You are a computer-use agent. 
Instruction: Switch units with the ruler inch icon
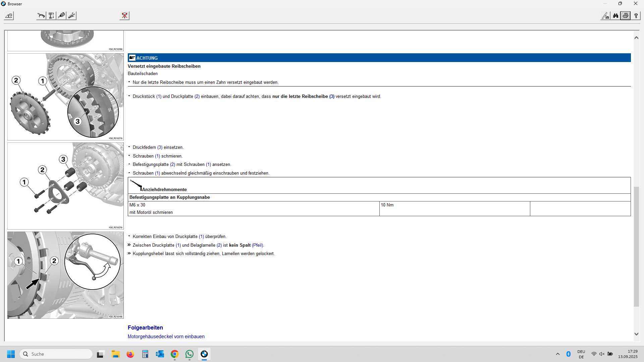[x=605, y=16]
